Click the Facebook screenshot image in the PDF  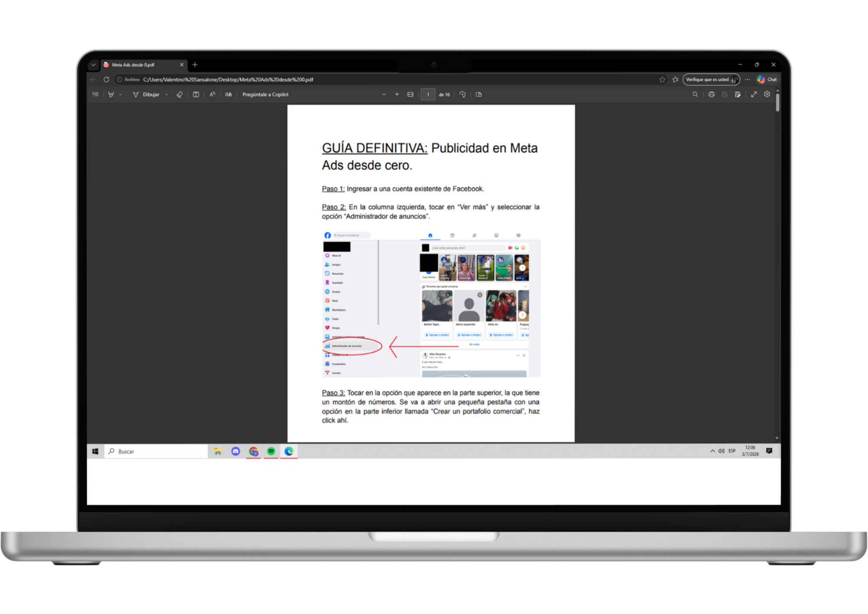pos(431,304)
